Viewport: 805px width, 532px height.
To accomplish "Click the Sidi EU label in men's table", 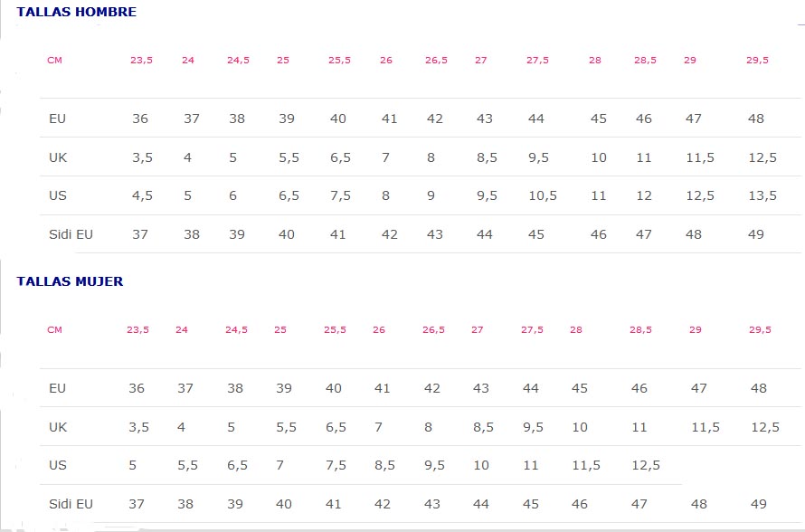I will coord(71,234).
